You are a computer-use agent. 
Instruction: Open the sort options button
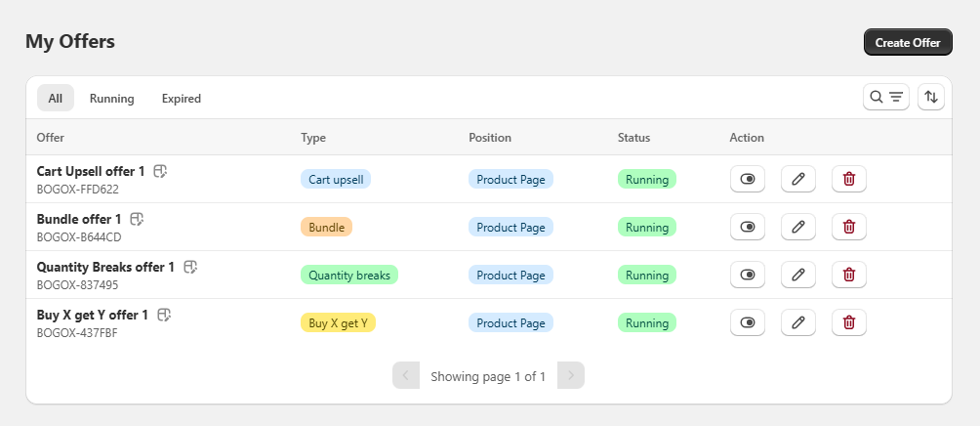pyautogui.click(x=931, y=97)
